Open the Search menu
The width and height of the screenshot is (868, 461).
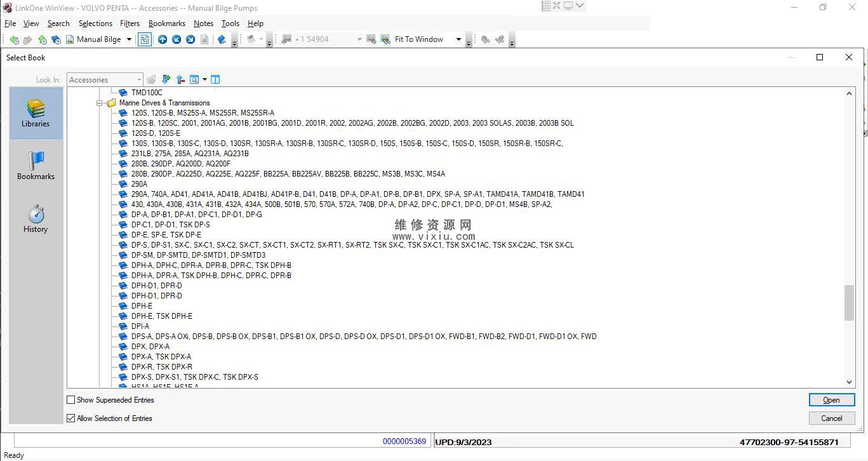coord(58,23)
